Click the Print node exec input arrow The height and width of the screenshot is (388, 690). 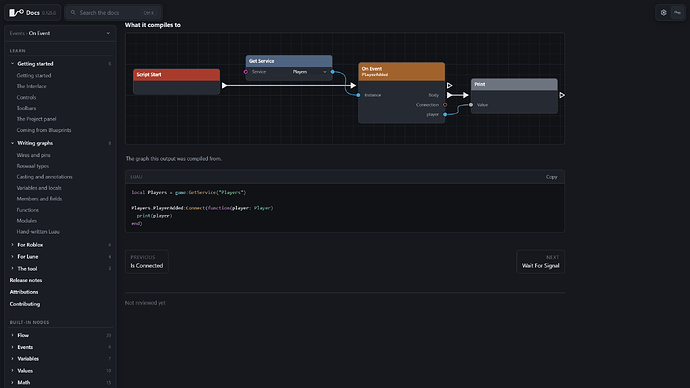pos(466,95)
